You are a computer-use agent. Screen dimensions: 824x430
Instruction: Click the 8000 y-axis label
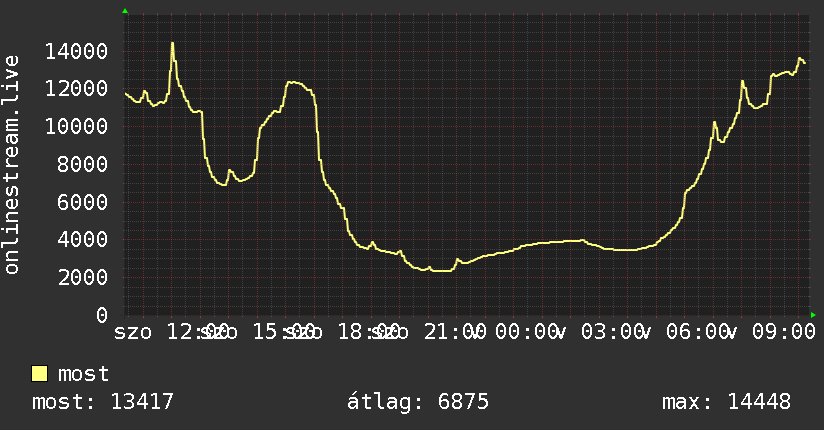(83, 164)
